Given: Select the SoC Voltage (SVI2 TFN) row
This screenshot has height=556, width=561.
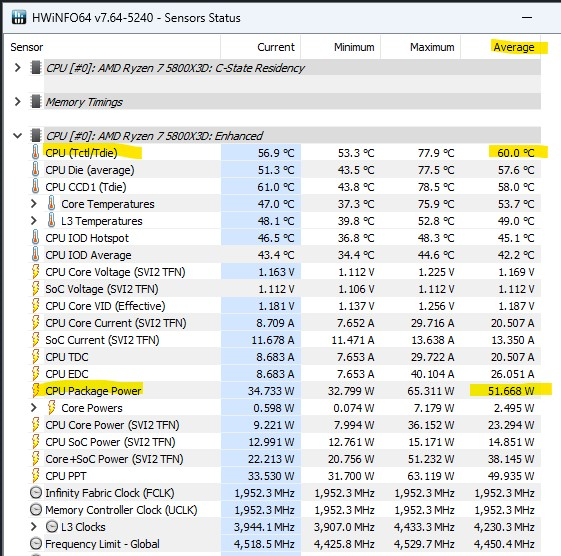Looking at the screenshot, I should pyautogui.click(x=284, y=289).
